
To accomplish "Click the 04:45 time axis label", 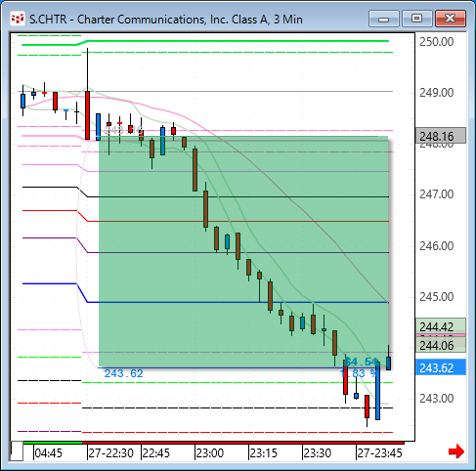I will tap(48, 452).
